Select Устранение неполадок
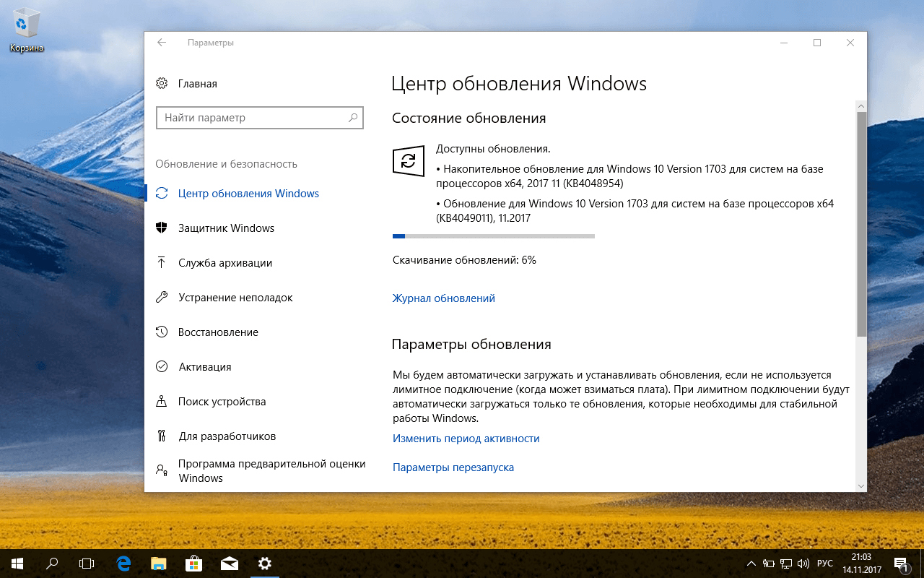 (235, 297)
